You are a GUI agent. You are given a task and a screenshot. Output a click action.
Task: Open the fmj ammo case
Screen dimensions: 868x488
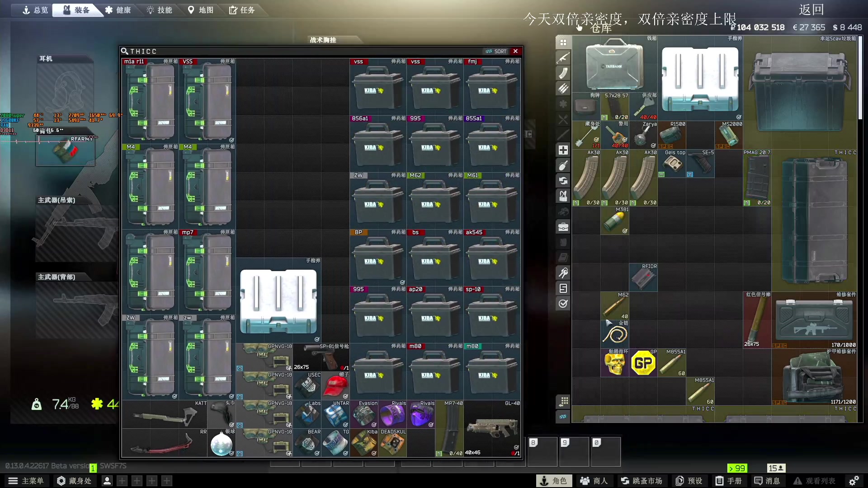(x=492, y=87)
